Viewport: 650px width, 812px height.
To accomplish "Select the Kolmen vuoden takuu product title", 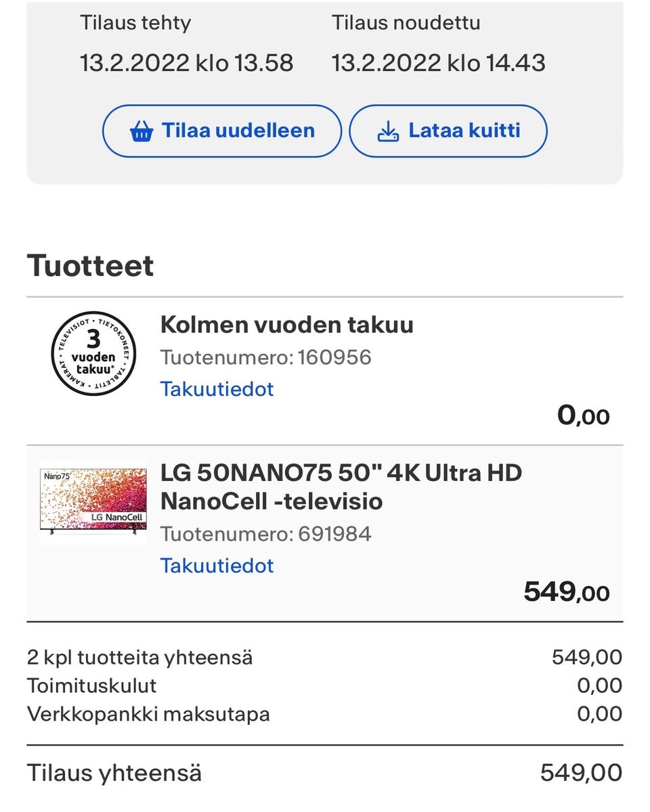I will [x=286, y=325].
